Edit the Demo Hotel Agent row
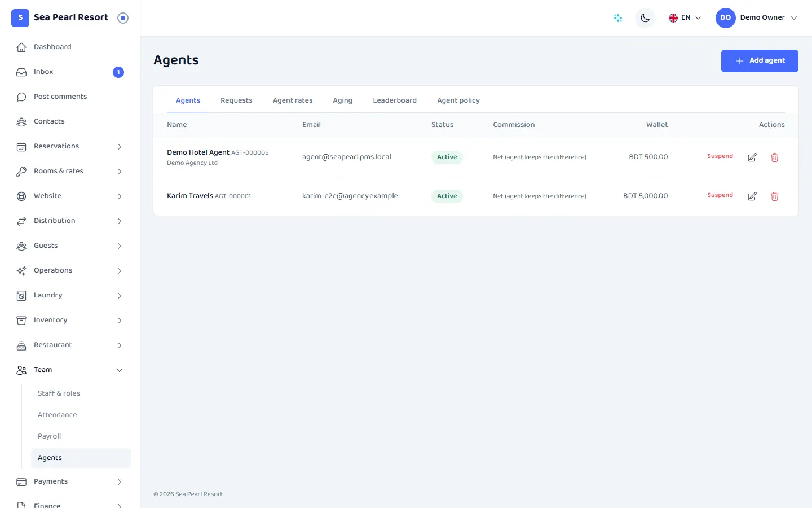Image resolution: width=812 pixels, height=508 pixels. tap(752, 157)
